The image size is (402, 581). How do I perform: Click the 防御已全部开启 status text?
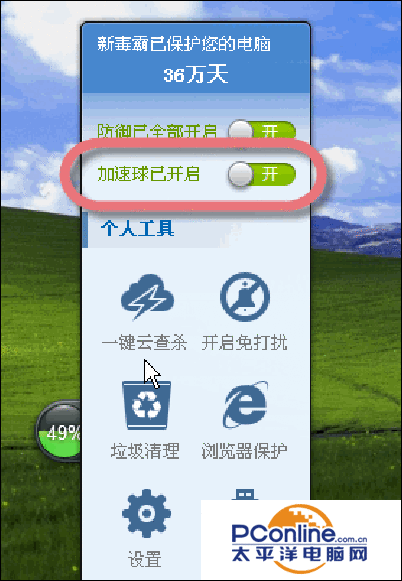coord(157,131)
